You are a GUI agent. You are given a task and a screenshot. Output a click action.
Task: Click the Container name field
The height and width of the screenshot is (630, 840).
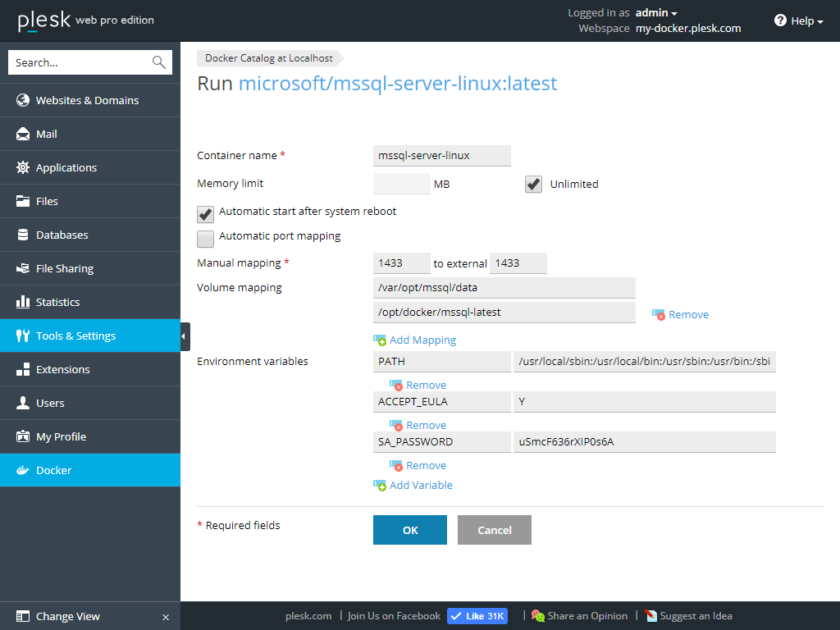[x=442, y=156]
